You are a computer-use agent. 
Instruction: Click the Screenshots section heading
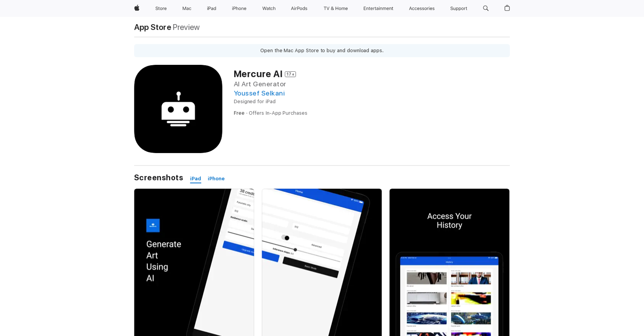pos(159,178)
